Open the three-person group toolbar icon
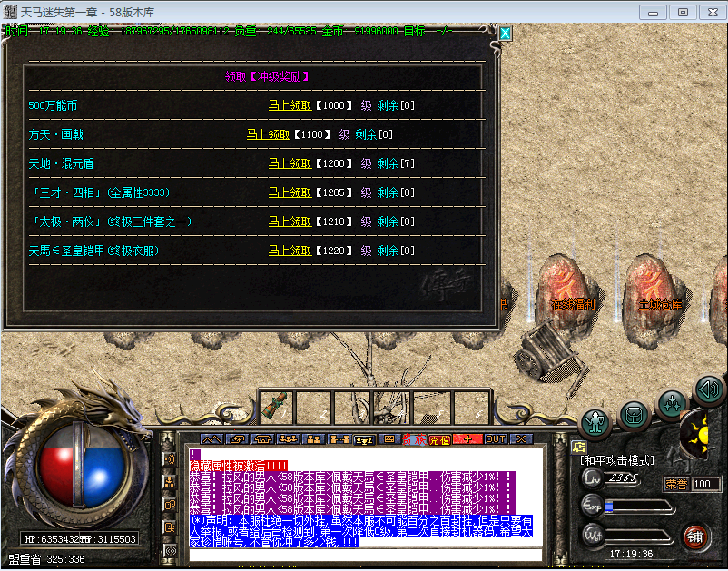The width and height of the screenshot is (728, 571). (288, 438)
